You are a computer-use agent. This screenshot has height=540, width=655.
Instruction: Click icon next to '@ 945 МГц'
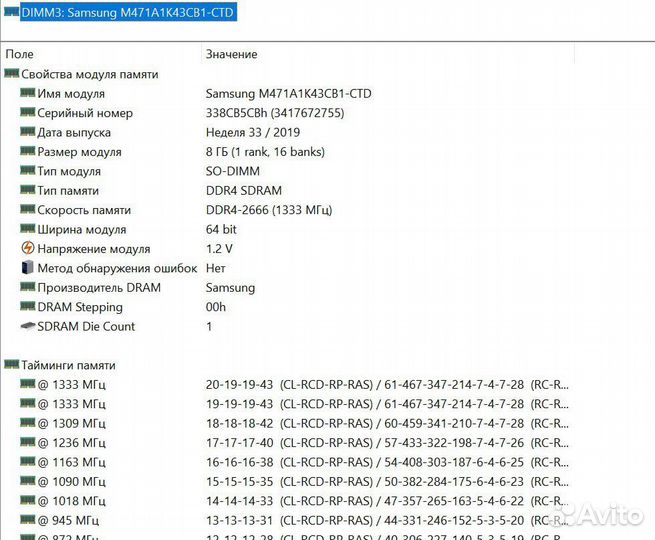28,519
